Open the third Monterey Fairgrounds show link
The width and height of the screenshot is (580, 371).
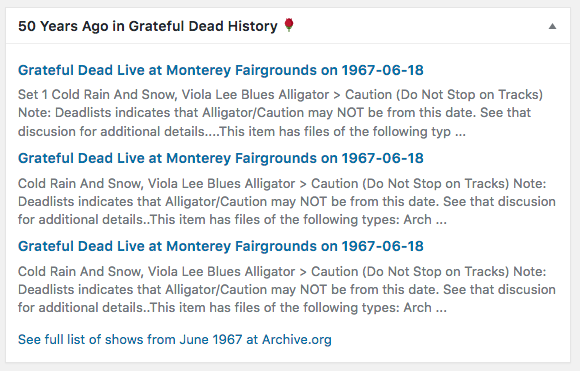[x=220, y=246]
